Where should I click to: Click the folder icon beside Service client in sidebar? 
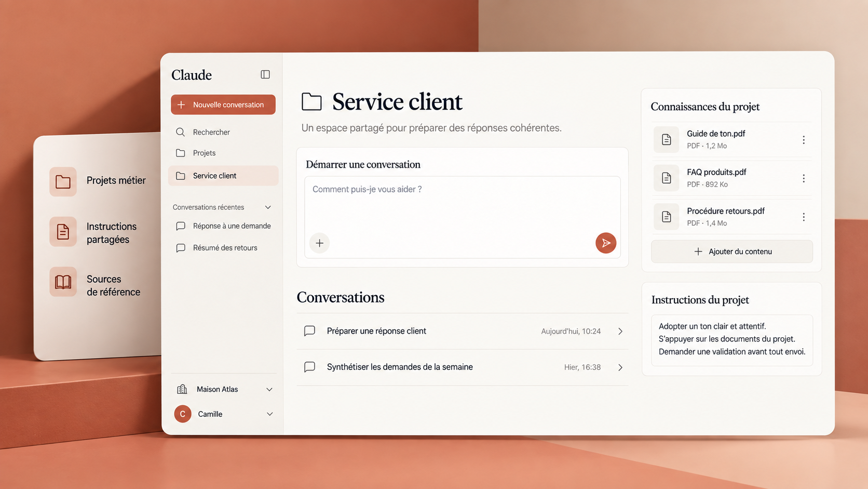(180, 176)
